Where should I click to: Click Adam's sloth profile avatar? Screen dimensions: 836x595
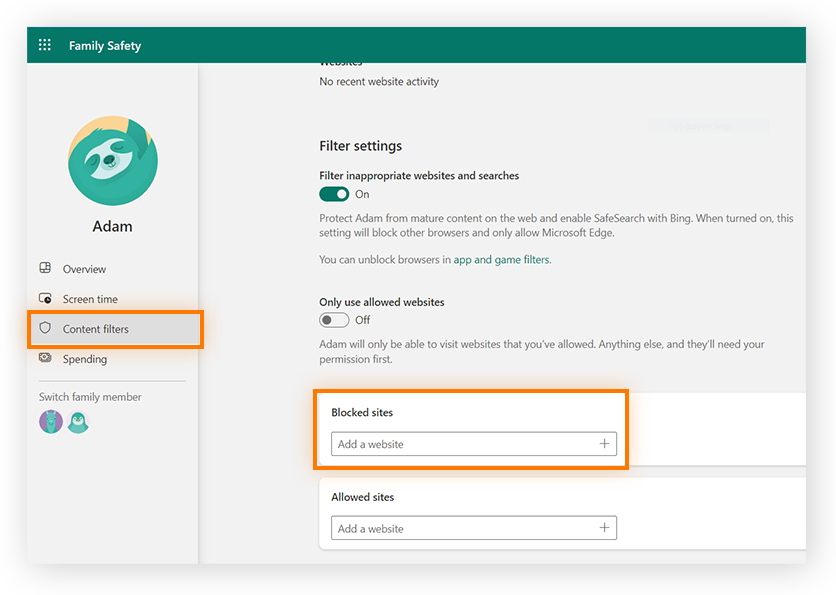click(x=112, y=160)
